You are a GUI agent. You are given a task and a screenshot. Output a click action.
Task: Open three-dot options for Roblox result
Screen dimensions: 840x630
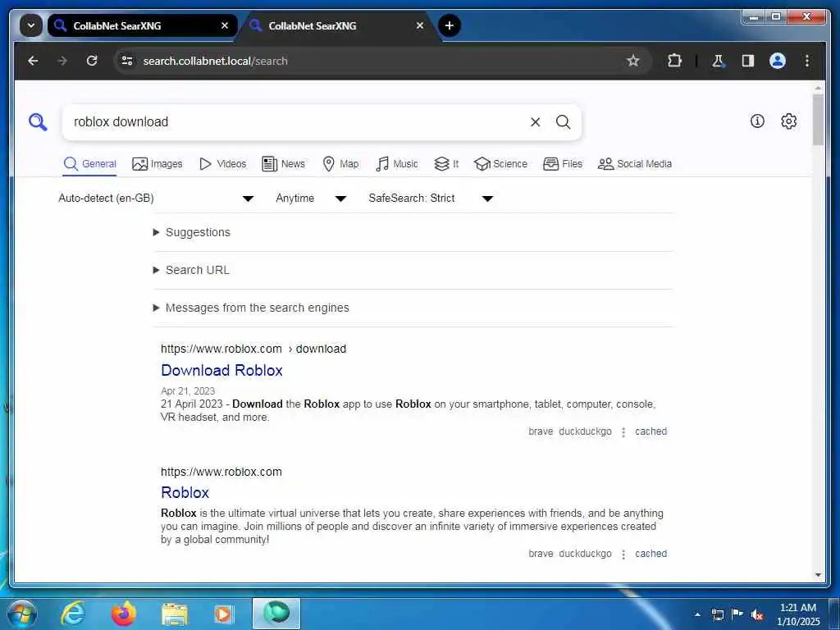[x=623, y=555]
